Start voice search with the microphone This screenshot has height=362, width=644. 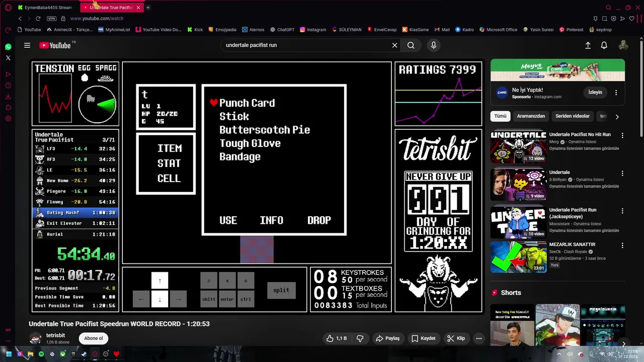[x=434, y=45]
